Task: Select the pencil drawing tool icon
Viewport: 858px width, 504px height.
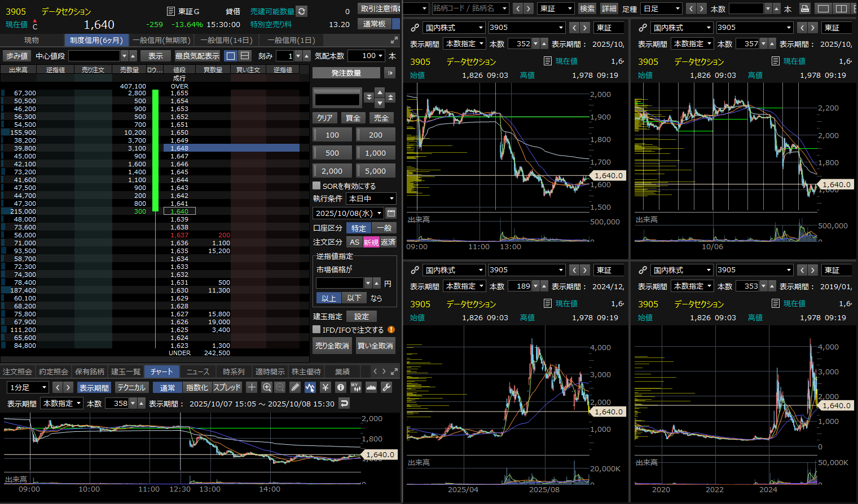Action: [x=295, y=387]
